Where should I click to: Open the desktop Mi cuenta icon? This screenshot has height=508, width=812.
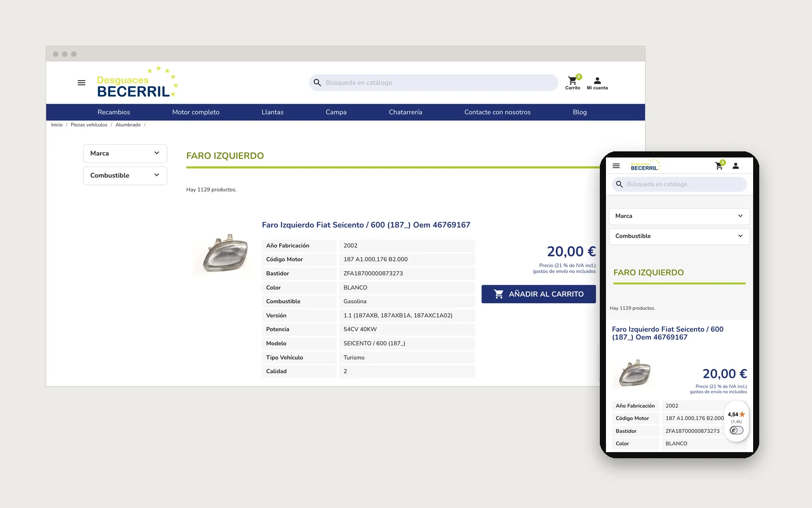tap(597, 83)
